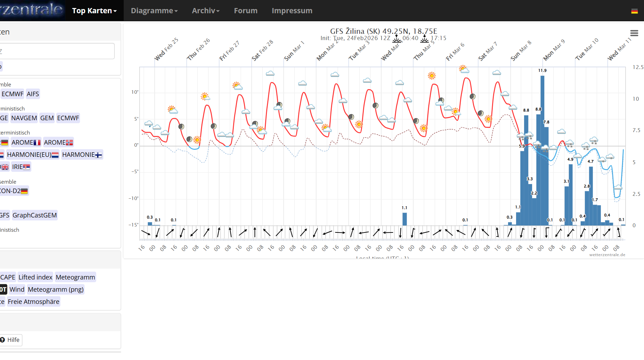The image size is (644, 360).
Task: Expand the Diagramme dropdown menu
Action: pos(154,11)
